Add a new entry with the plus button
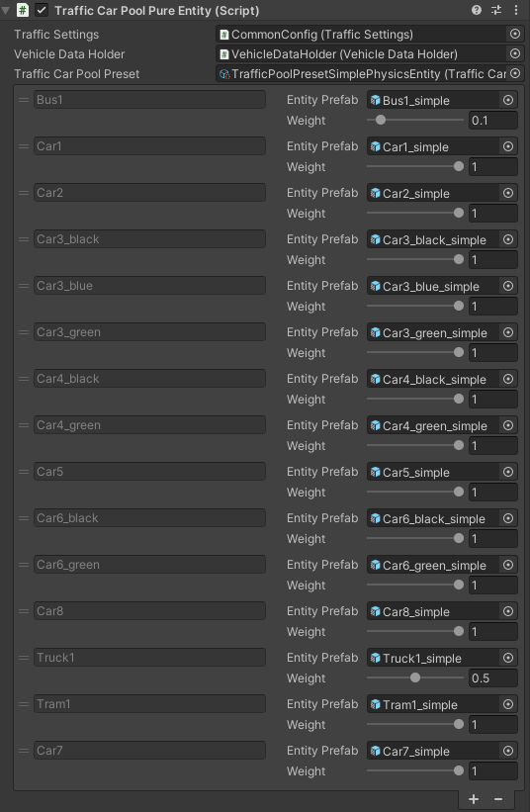The image size is (530, 812). pyautogui.click(x=473, y=799)
